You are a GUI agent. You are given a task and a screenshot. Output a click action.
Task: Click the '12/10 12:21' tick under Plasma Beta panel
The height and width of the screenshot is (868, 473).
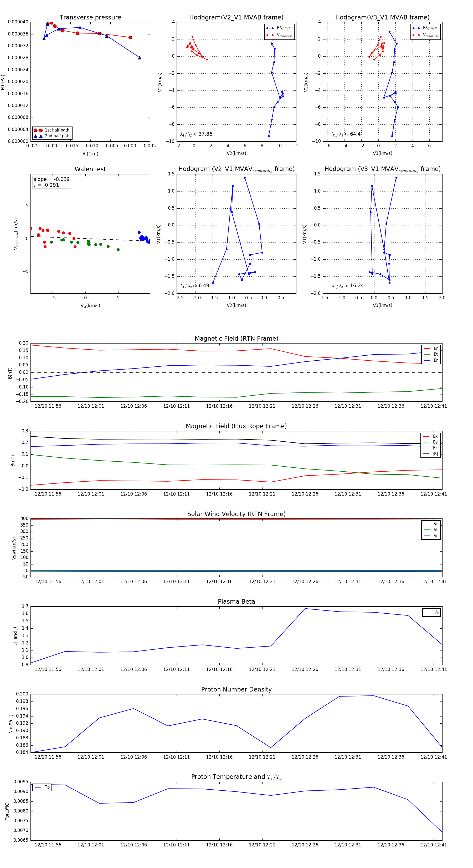tap(262, 669)
